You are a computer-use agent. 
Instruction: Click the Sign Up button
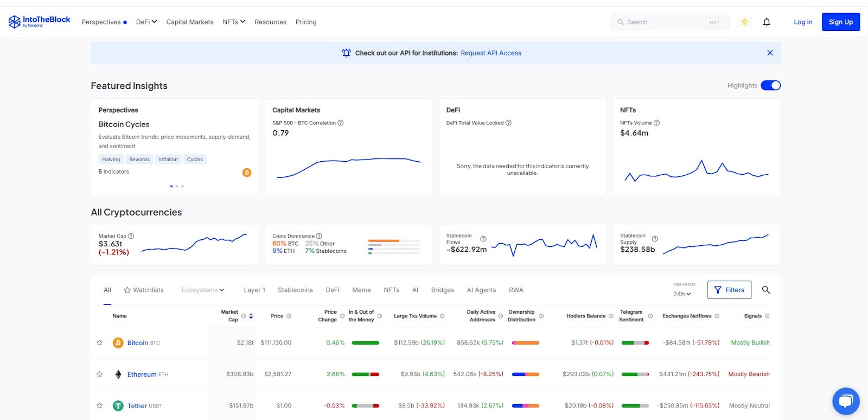[x=841, y=22]
